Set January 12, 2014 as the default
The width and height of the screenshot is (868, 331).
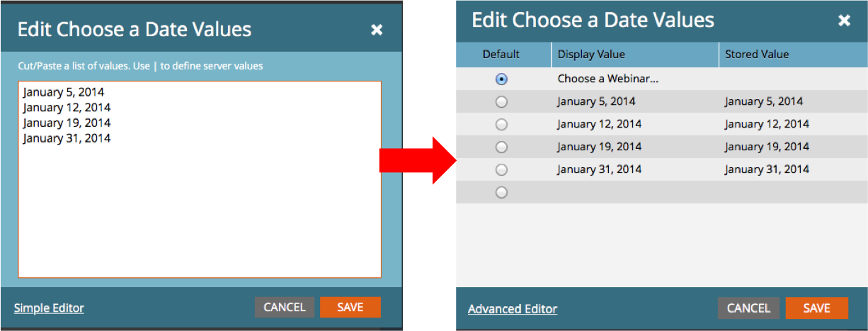point(501,125)
